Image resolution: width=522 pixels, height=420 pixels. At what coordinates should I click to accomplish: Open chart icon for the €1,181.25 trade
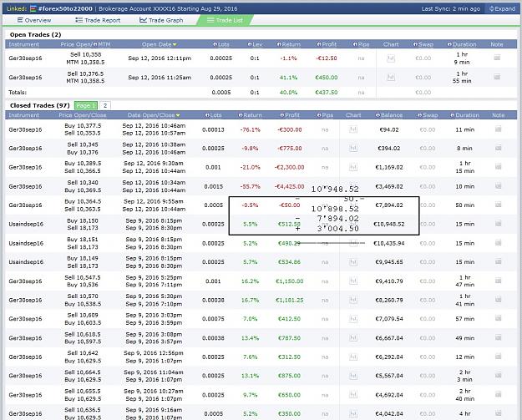pos(353,301)
